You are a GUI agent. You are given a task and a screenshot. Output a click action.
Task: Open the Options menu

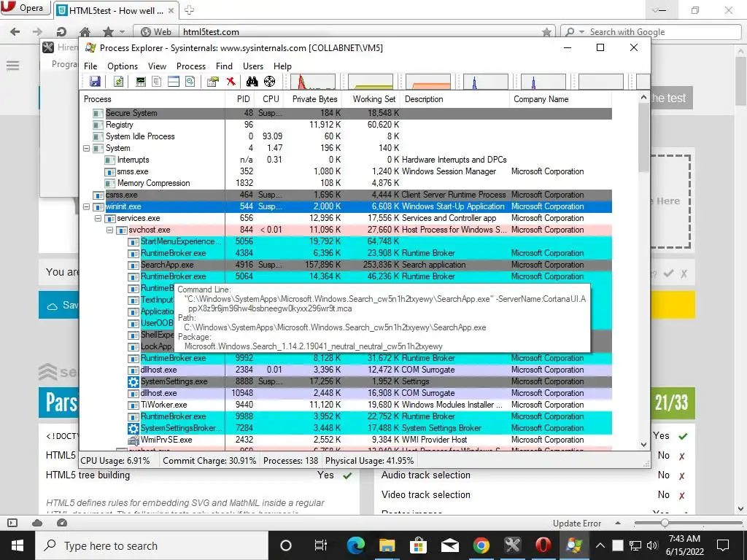(123, 66)
